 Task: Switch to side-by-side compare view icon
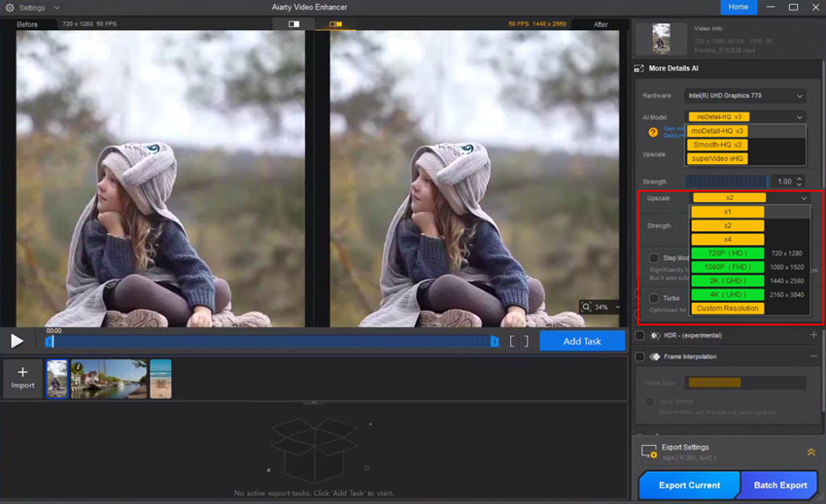(x=335, y=24)
